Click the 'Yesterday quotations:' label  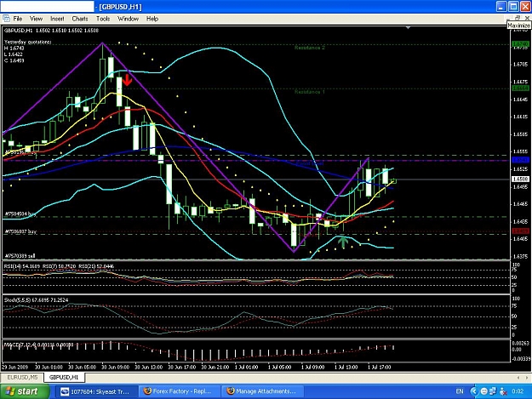(28, 42)
